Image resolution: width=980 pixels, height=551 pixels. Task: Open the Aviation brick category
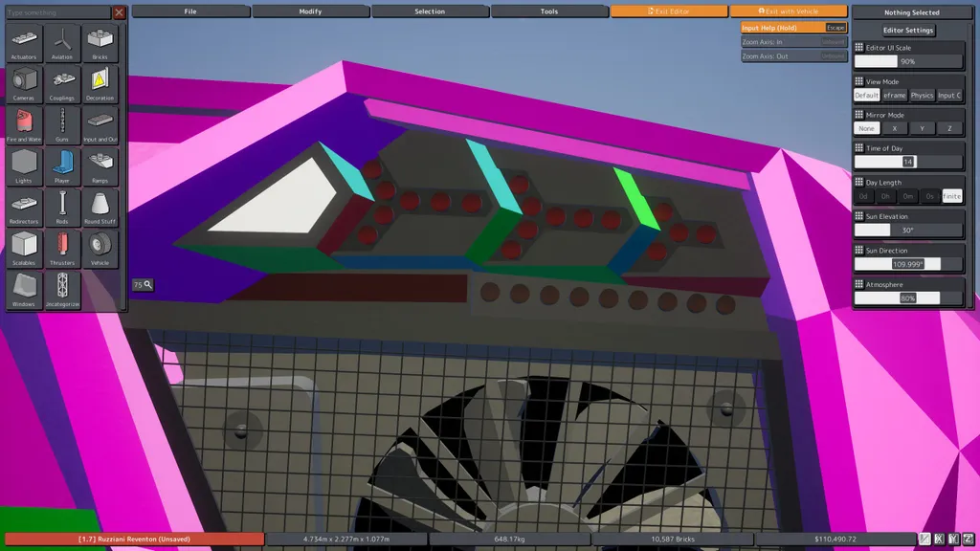(62, 43)
